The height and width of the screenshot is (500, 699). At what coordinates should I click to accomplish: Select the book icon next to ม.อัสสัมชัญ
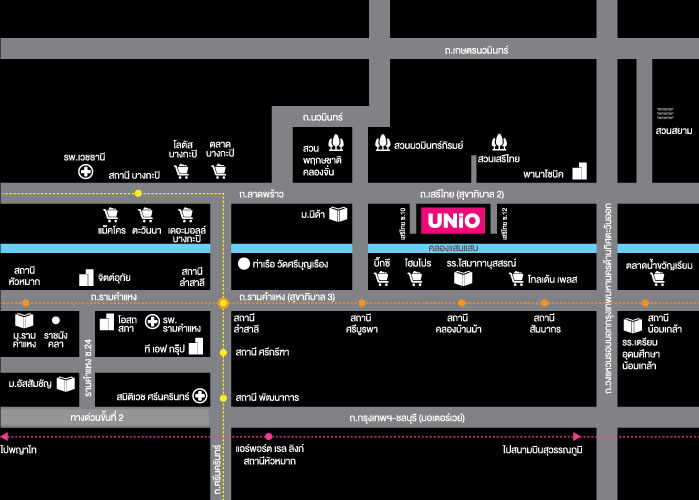tap(66, 383)
